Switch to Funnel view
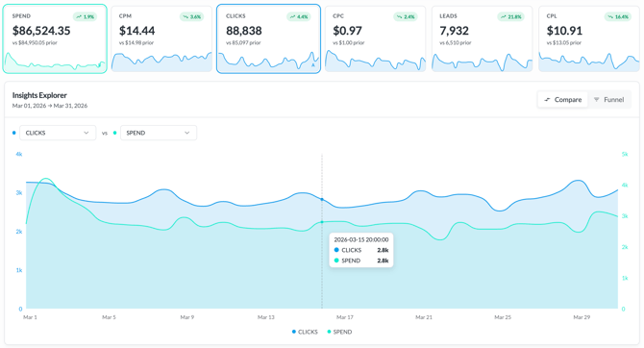The height and width of the screenshot is (348, 644). (x=609, y=99)
